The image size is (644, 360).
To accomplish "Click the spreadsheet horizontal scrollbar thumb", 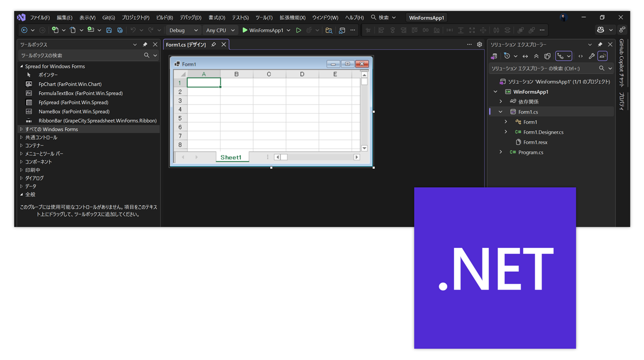I will (x=284, y=157).
